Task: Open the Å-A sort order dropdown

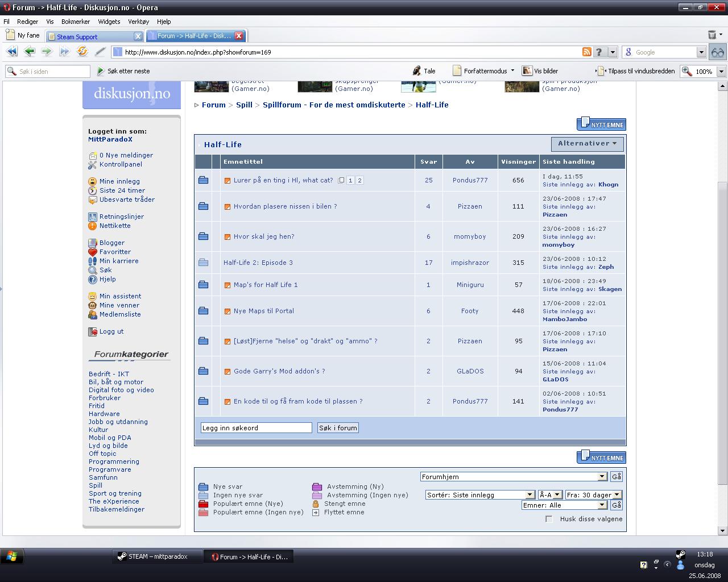Action: [x=557, y=495]
